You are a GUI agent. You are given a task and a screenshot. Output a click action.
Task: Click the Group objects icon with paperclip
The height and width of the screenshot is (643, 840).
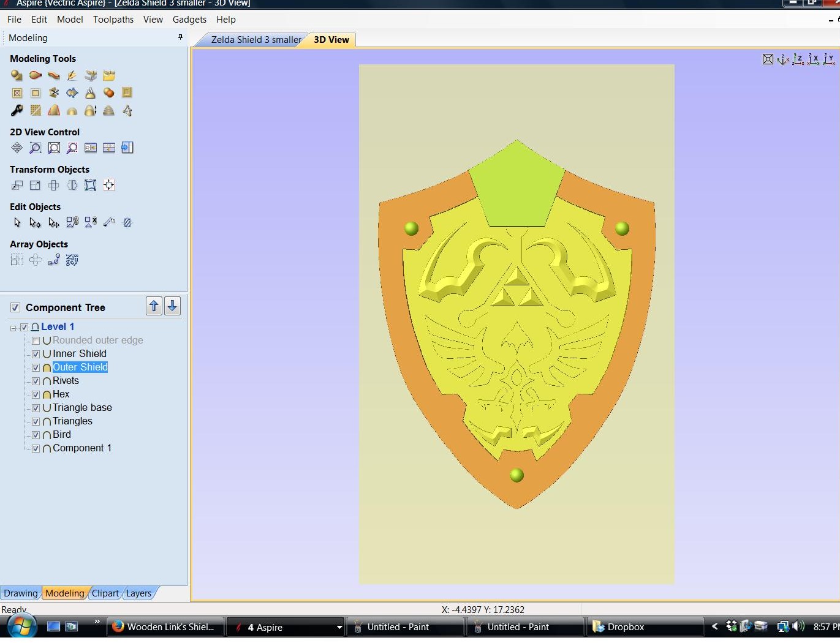pos(72,222)
